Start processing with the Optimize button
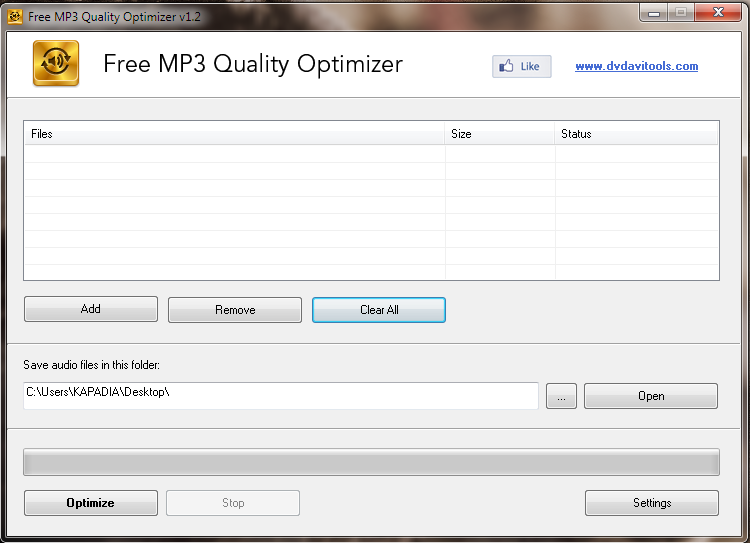 click(91, 503)
